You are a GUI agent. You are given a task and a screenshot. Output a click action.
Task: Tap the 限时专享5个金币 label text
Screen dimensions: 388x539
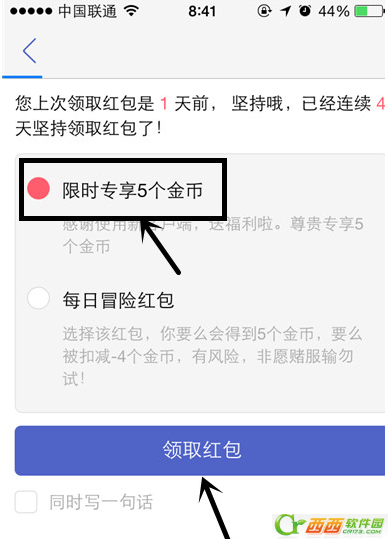132,190
